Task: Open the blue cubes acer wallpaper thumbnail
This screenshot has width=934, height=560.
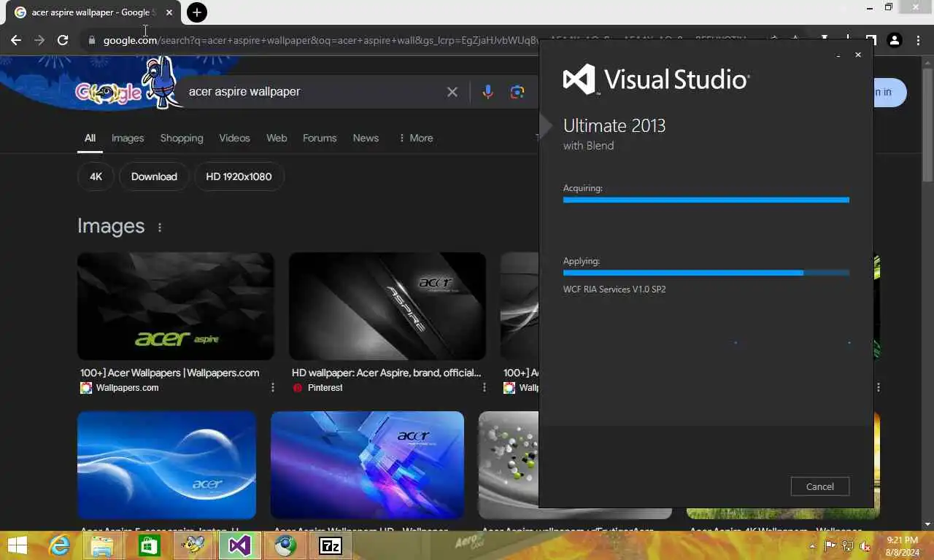Action: (367, 465)
